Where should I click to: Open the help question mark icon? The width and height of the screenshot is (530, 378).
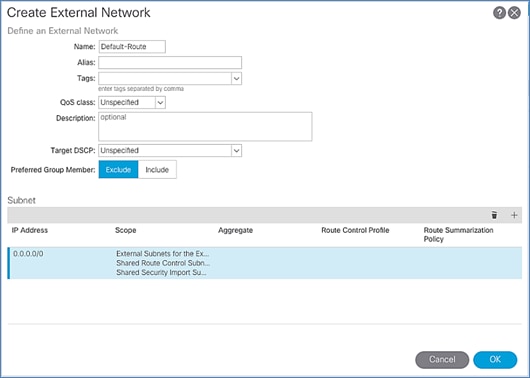point(499,13)
